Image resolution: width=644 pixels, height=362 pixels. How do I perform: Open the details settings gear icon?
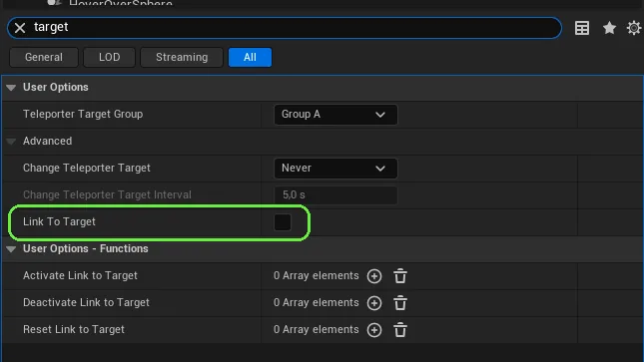coord(634,28)
